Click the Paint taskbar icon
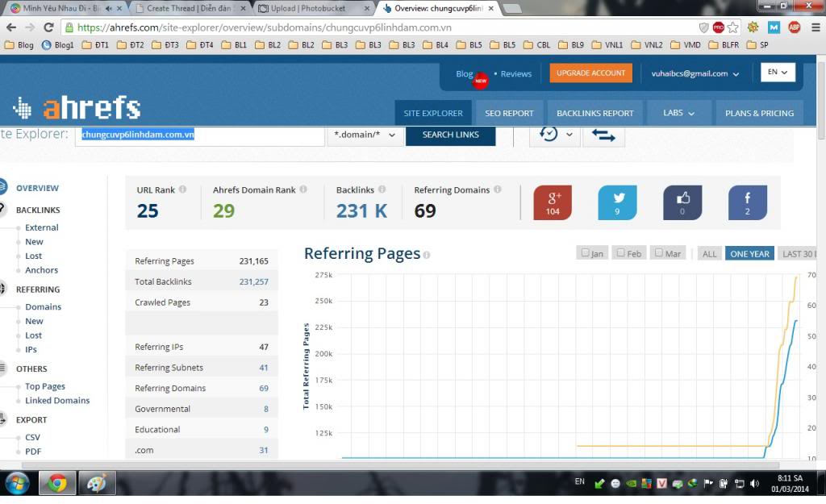This screenshot has width=826, height=504. 97,483
